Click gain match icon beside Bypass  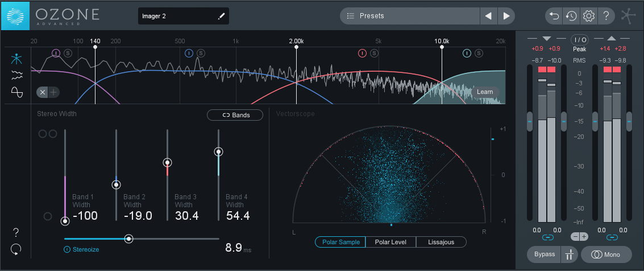569,254
